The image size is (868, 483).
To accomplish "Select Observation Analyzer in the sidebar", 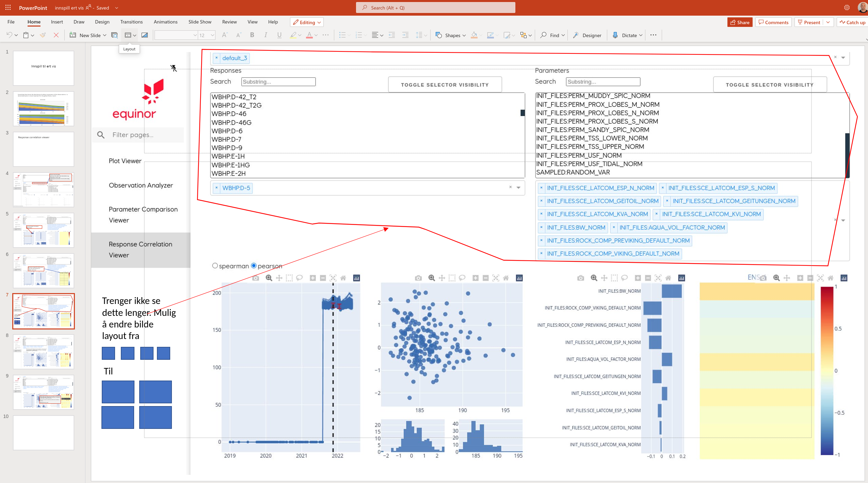I will point(141,185).
